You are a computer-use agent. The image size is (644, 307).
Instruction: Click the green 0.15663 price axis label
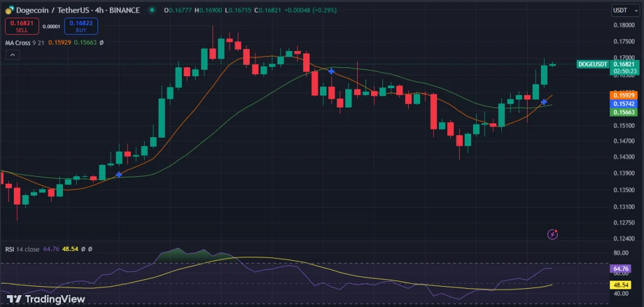(624, 112)
